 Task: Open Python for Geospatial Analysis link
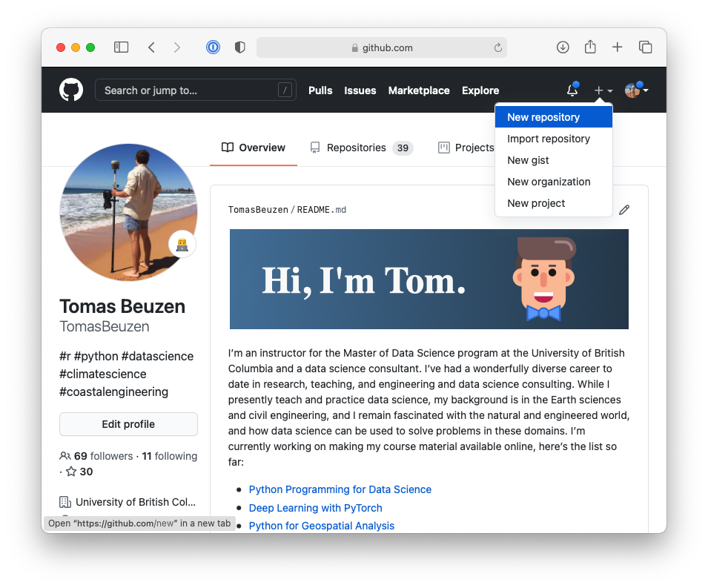point(322,526)
